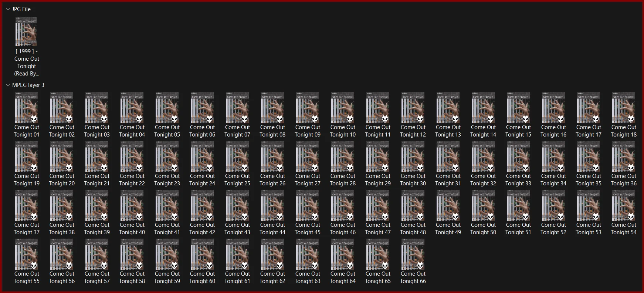
Task: Collapse the MPEG layer 3 group
Action: 8,85
